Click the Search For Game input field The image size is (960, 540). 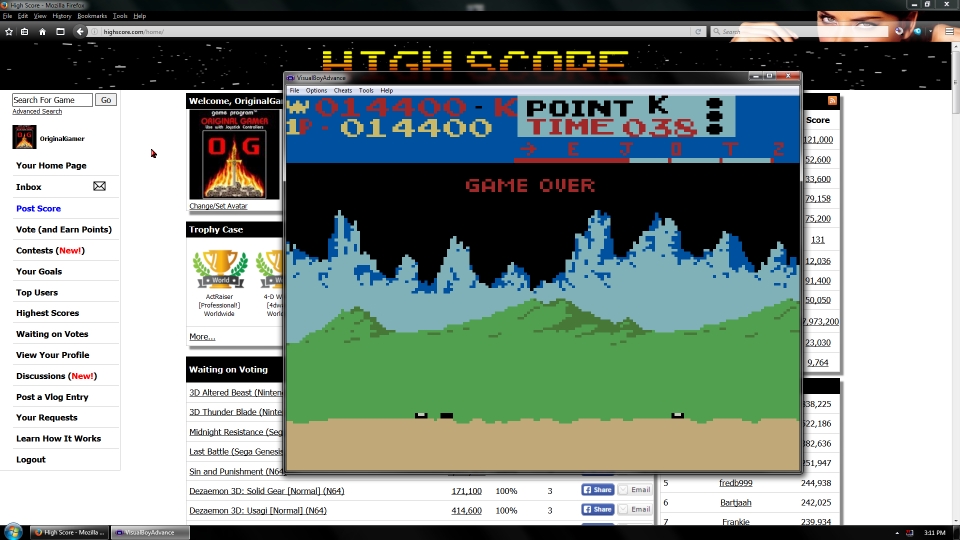tap(52, 100)
